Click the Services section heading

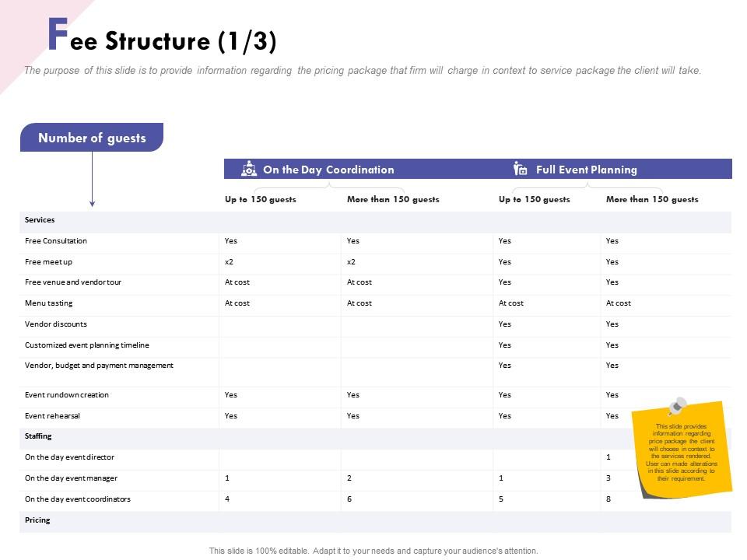[x=40, y=220]
